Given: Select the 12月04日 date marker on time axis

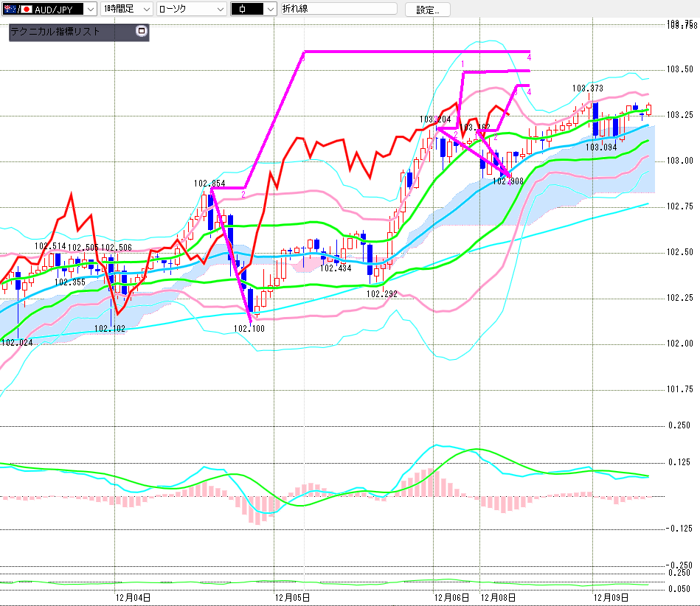Looking at the screenshot, I should (133, 597).
